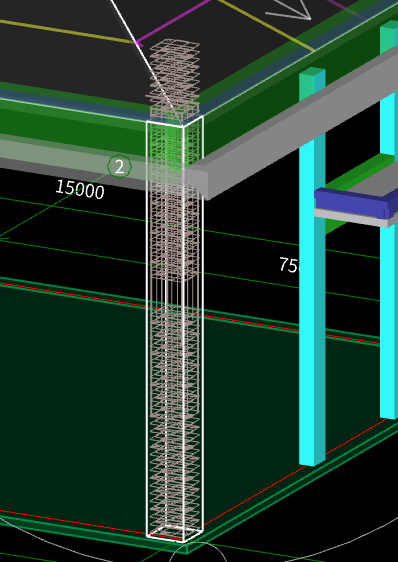
Task: Pick the rebar cage protruding above slab
Action: point(175,77)
